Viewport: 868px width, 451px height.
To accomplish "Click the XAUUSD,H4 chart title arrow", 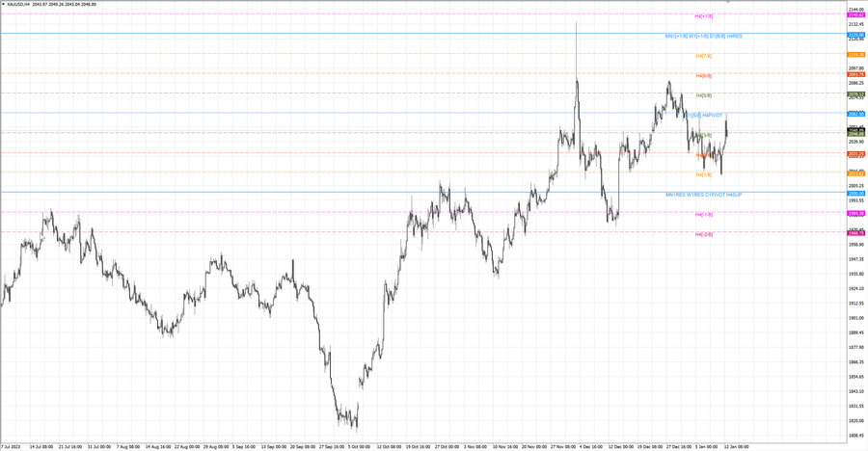I will point(4,5).
